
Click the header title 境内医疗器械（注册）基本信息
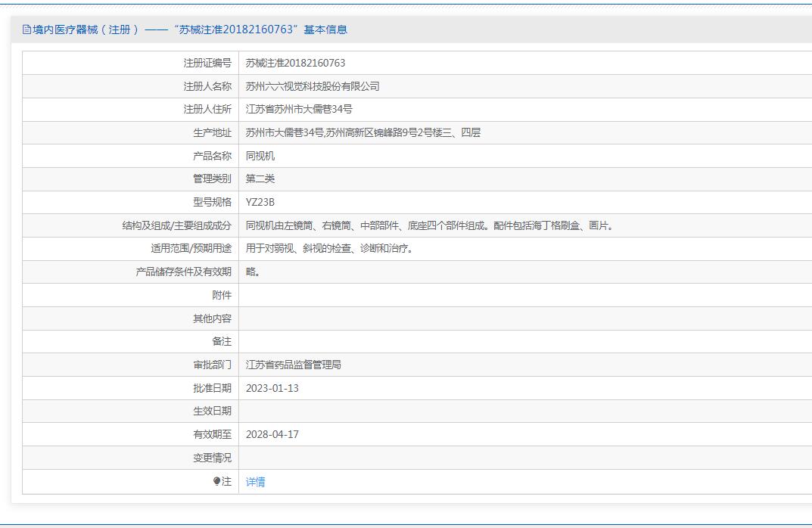[189, 30]
